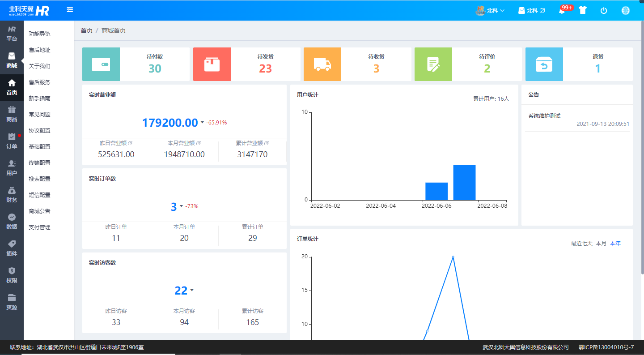Click the 待付款 wallet icon tile
The width and height of the screenshot is (644, 355).
tap(101, 64)
